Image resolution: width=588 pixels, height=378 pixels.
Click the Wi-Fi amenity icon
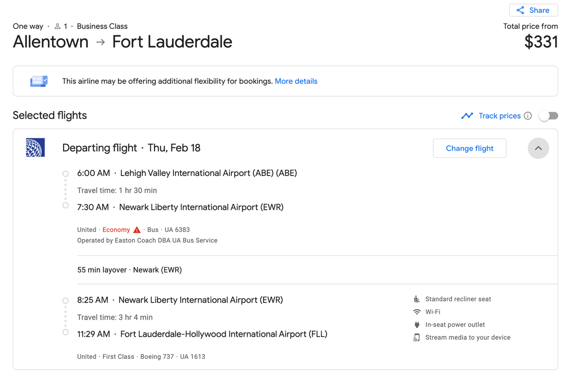tap(416, 312)
